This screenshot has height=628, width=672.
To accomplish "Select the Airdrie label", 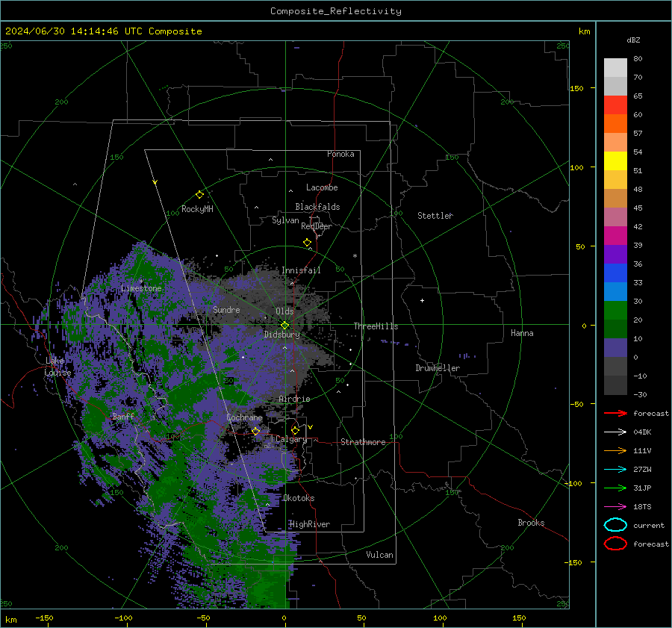I will pyautogui.click(x=294, y=399).
